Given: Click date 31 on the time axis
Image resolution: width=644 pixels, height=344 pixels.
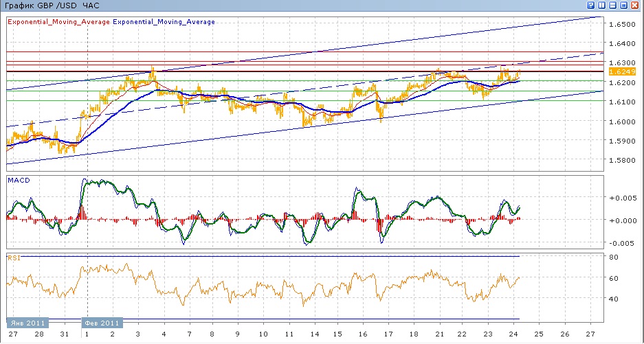Looking at the screenshot, I should click(x=65, y=334).
